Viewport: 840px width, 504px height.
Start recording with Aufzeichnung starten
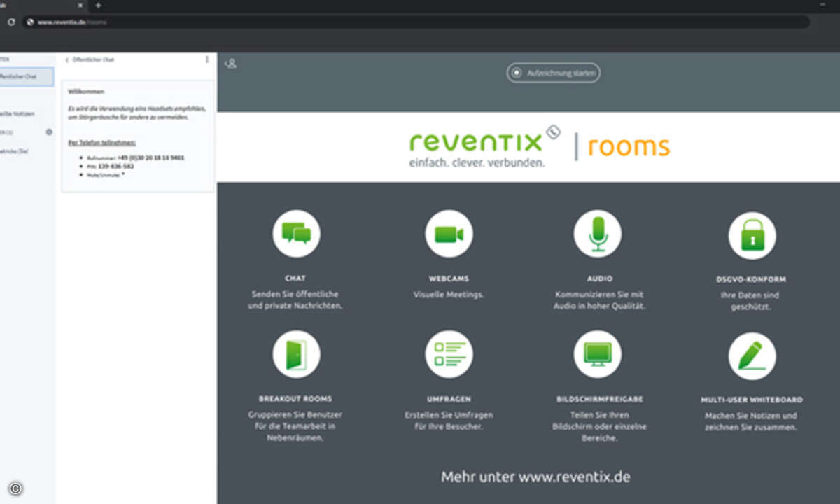tap(554, 73)
